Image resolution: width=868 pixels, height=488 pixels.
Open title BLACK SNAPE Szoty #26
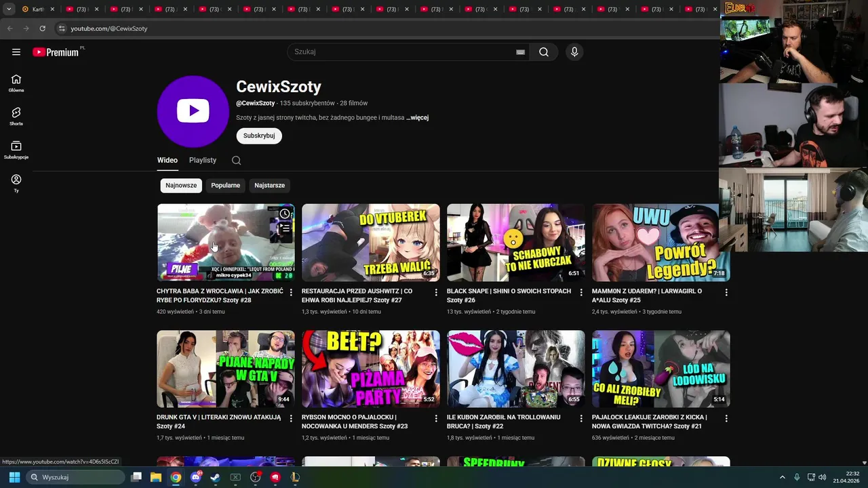click(509, 296)
